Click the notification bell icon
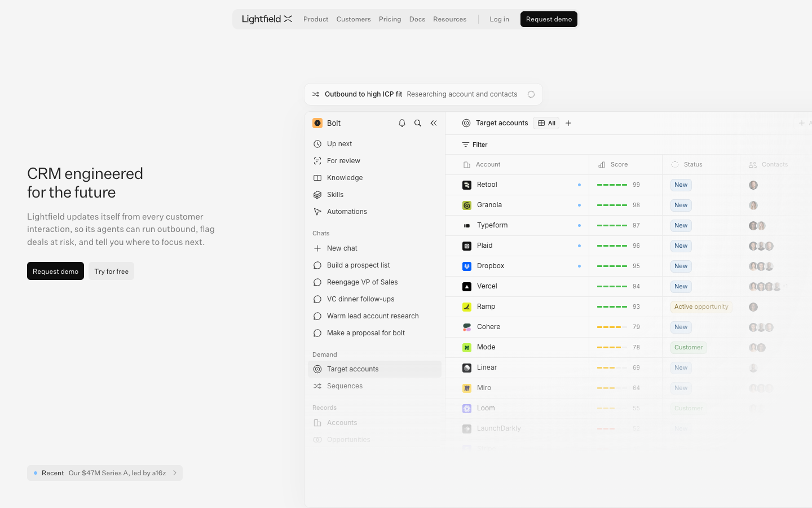 402,123
